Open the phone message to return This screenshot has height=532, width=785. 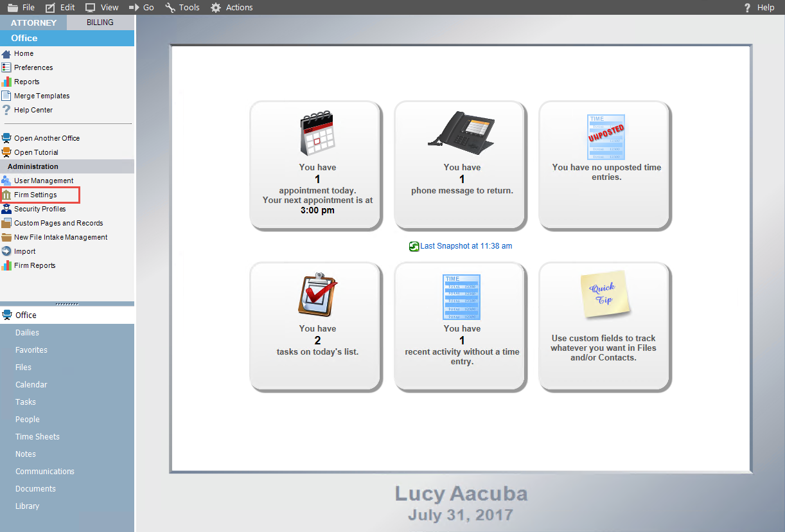[x=461, y=165]
